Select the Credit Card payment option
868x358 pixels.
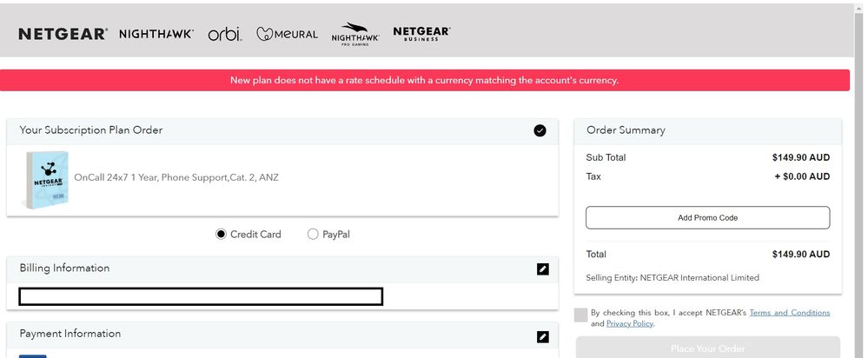pos(221,234)
